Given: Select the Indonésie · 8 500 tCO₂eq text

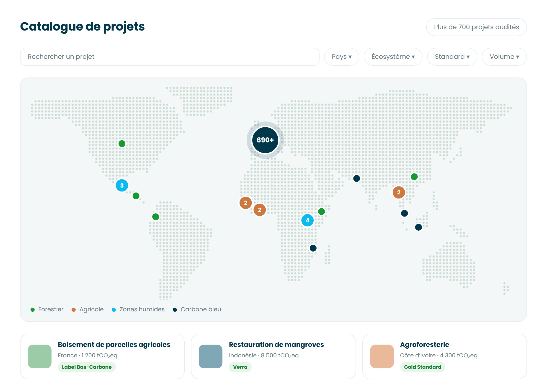Looking at the screenshot, I should click(264, 355).
